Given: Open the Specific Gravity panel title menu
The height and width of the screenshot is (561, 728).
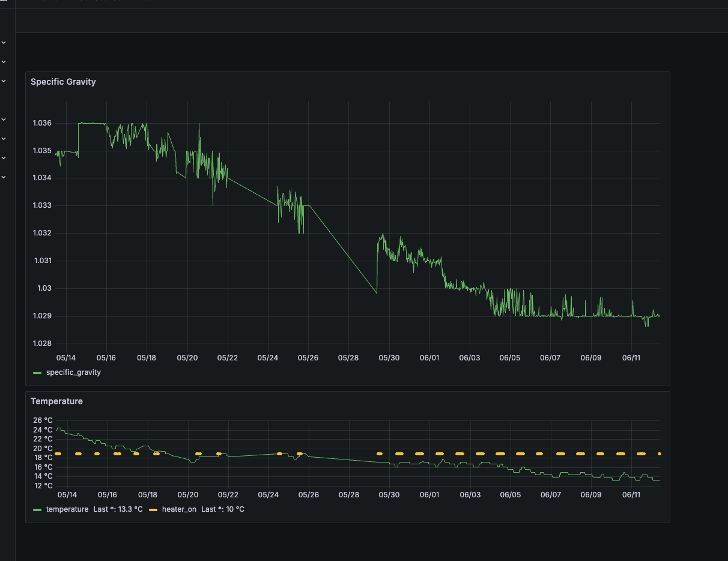Looking at the screenshot, I should pos(63,82).
